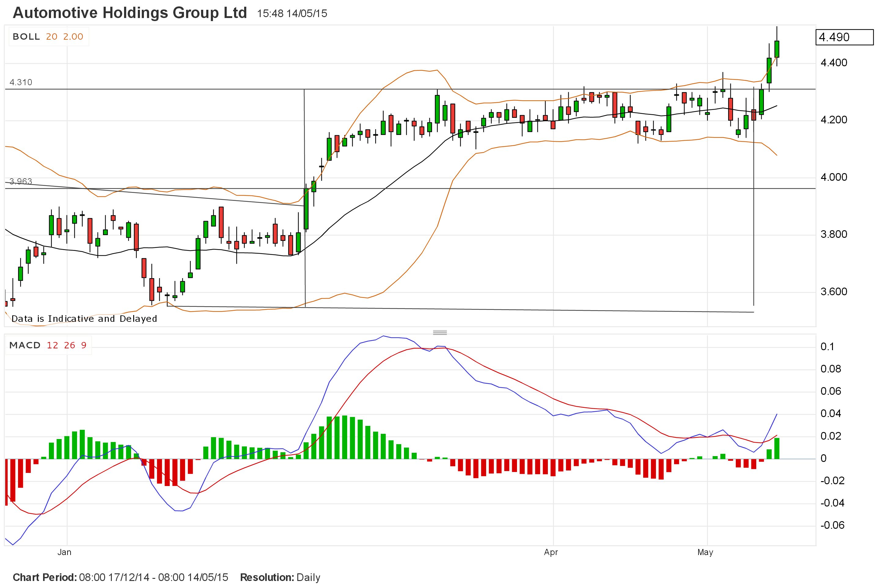
Task: Click the MACD axis label 0.06
Action: click(831, 391)
